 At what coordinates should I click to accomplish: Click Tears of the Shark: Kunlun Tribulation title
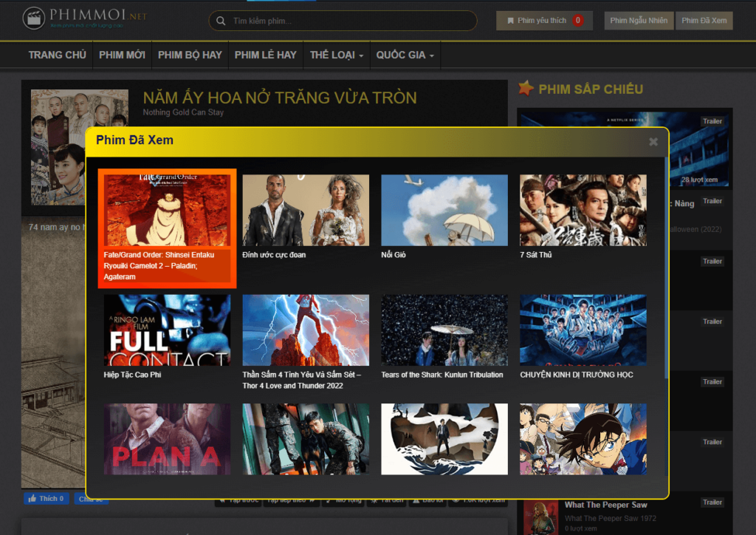click(x=442, y=375)
